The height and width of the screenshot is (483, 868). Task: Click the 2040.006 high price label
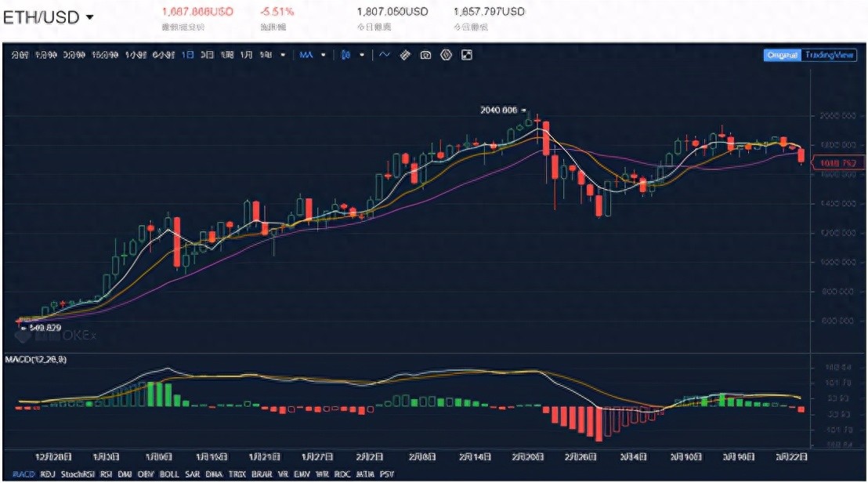(499, 111)
